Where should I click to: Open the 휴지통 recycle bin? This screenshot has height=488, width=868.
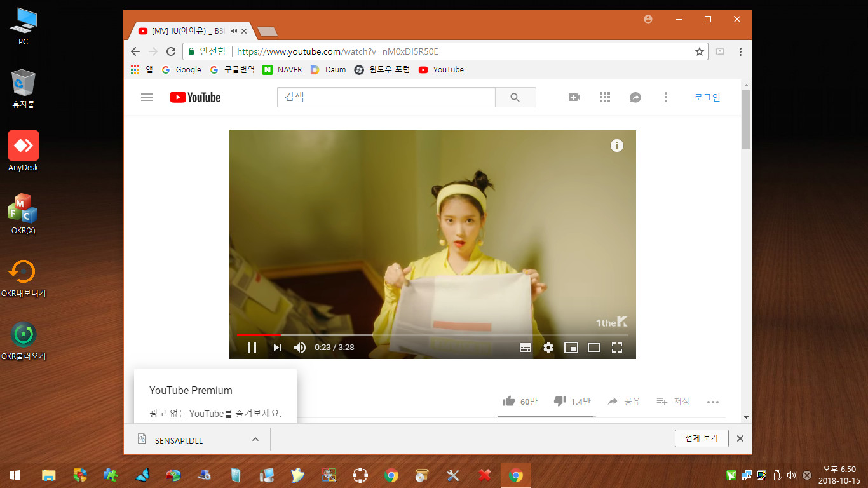pyautogui.click(x=23, y=89)
